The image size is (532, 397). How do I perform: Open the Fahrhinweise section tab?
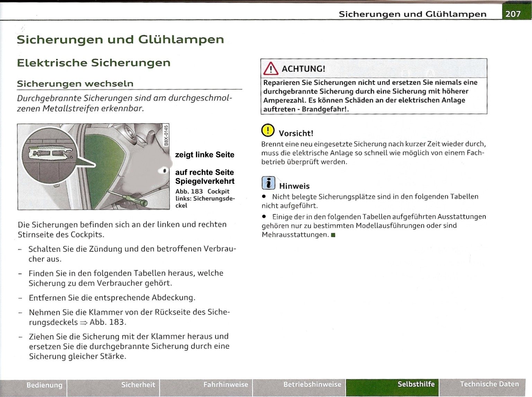click(x=206, y=388)
